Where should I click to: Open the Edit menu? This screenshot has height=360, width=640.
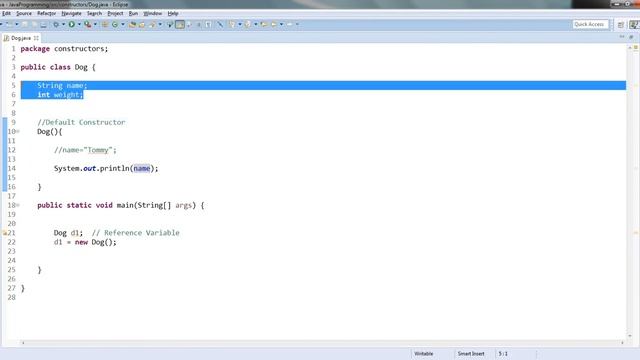pyautogui.click(x=6, y=13)
